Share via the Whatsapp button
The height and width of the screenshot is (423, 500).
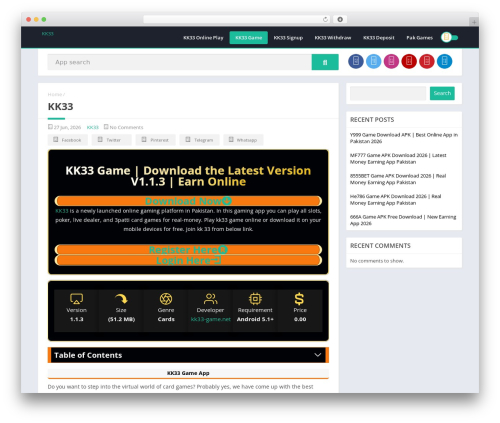tap(243, 140)
